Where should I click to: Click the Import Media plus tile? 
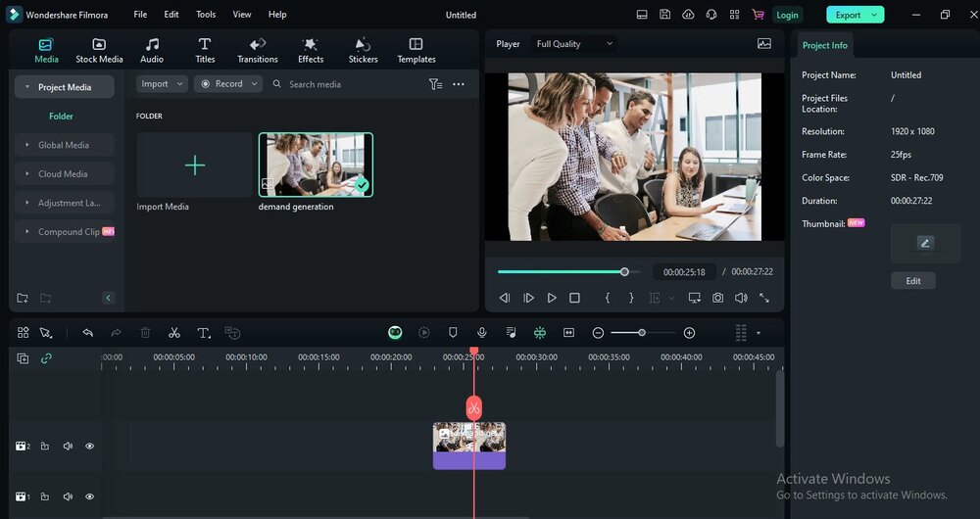click(194, 165)
